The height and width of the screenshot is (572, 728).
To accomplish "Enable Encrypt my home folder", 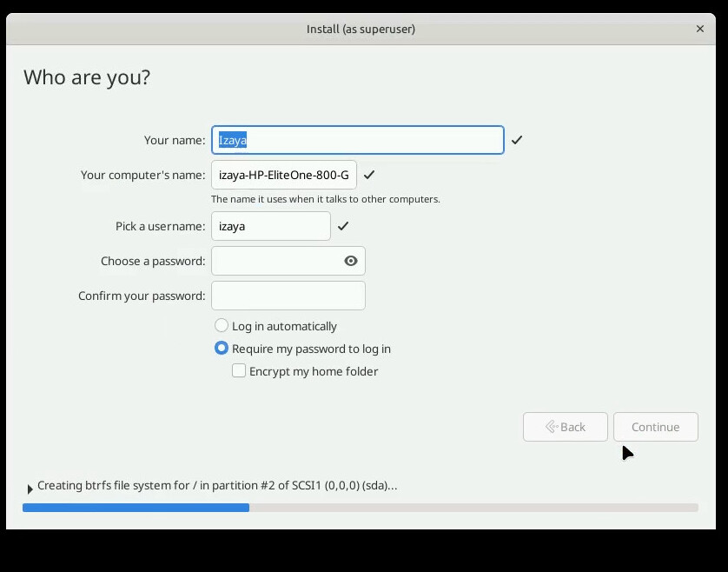I will point(239,371).
